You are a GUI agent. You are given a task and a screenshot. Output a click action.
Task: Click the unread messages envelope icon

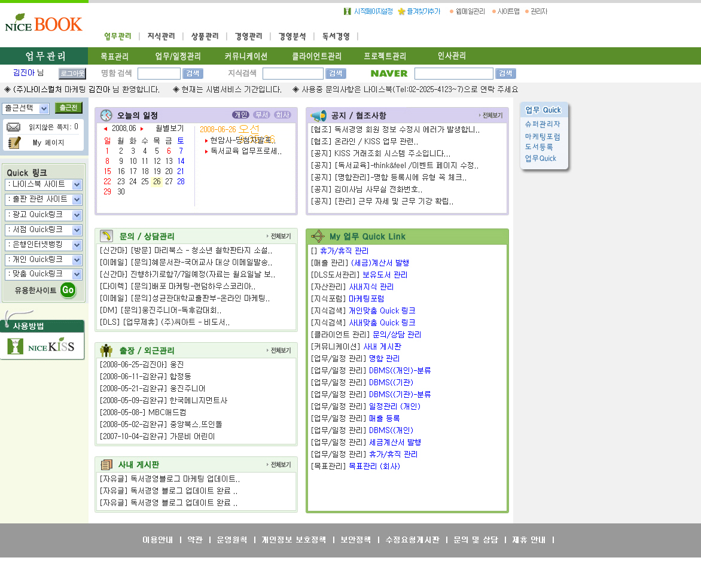click(x=13, y=127)
